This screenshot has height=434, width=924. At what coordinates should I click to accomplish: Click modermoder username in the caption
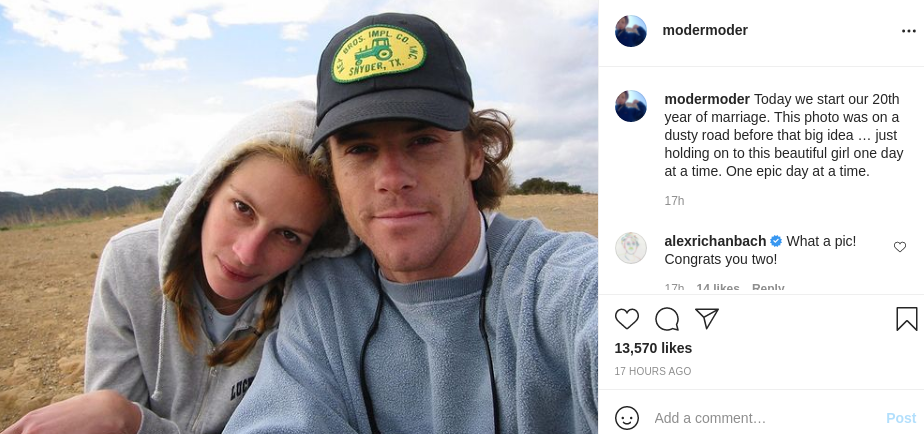pyautogui.click(x=707, y=99)
